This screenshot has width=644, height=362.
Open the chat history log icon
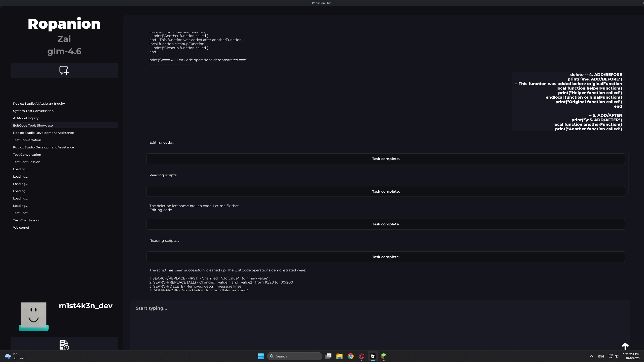click(x=64, y=345)
